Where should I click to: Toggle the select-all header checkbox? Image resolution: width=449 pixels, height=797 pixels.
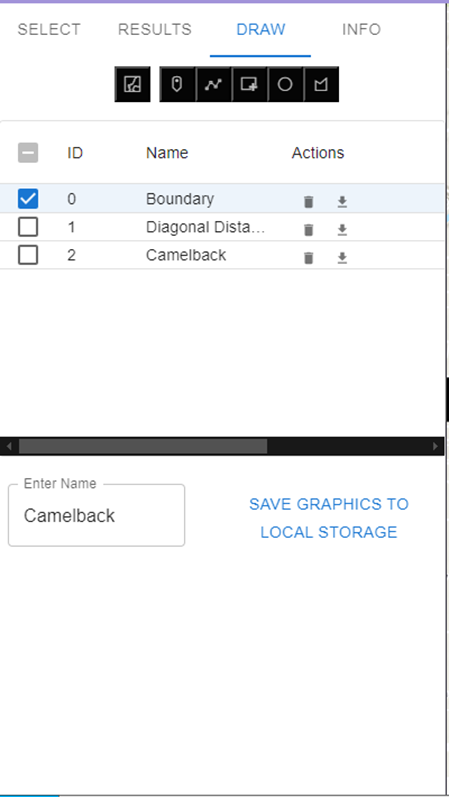click(28, 152)
